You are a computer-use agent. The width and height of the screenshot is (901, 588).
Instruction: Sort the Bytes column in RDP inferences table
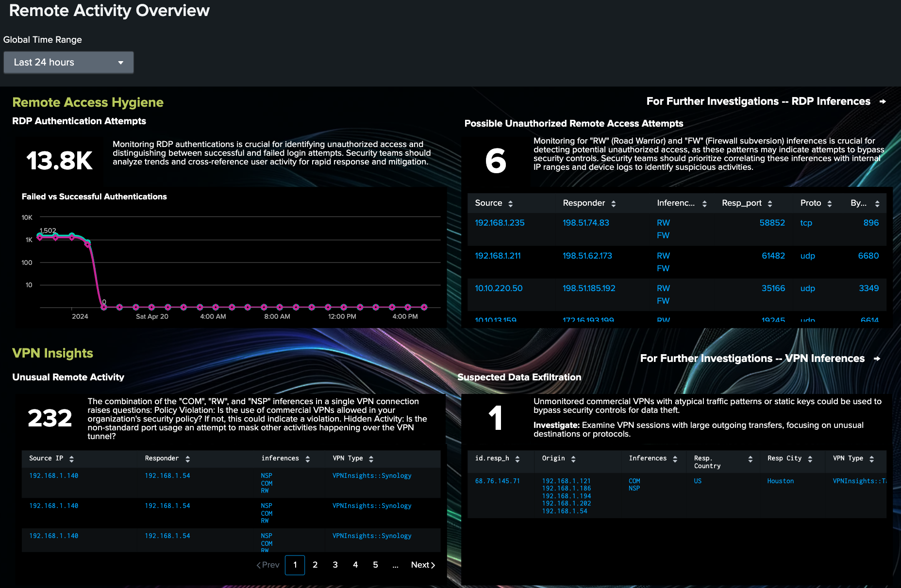pyautogui.click(x=877, y=203)
